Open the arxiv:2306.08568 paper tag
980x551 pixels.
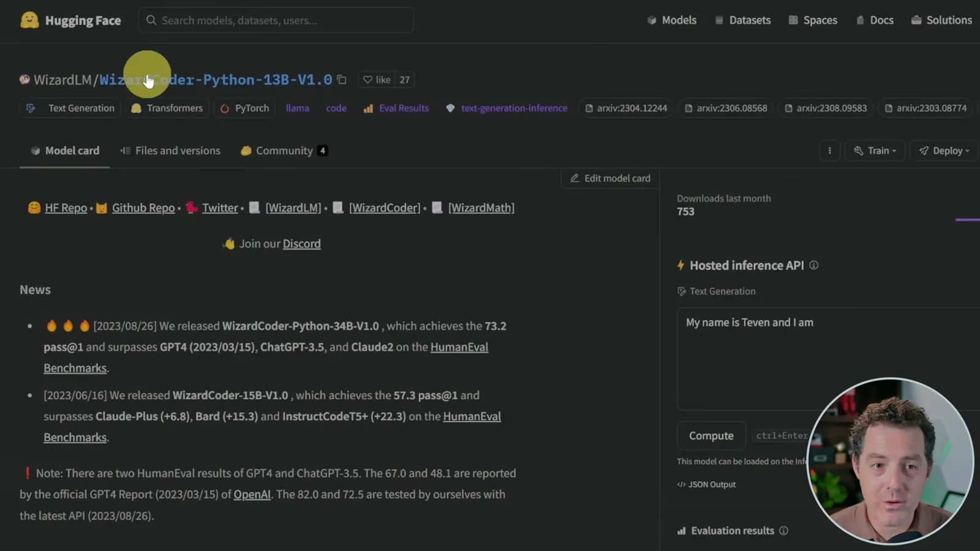(x=726, y=108)
